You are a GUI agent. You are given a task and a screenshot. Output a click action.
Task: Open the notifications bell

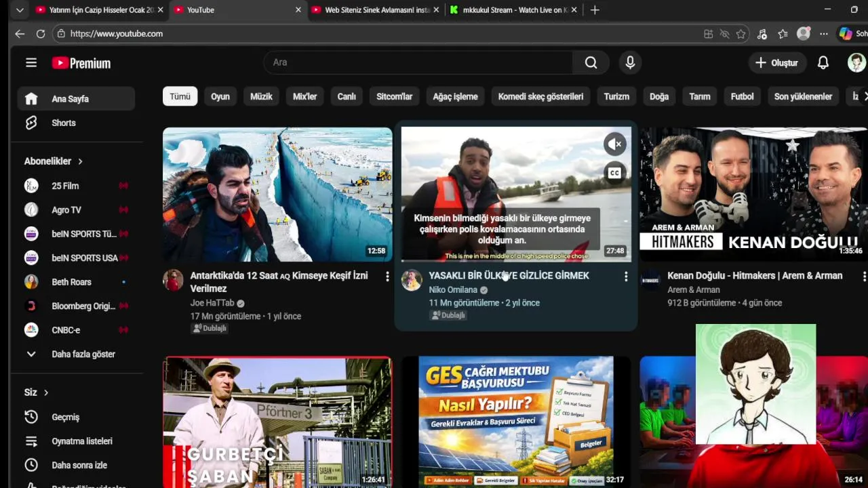pos(823,62)
